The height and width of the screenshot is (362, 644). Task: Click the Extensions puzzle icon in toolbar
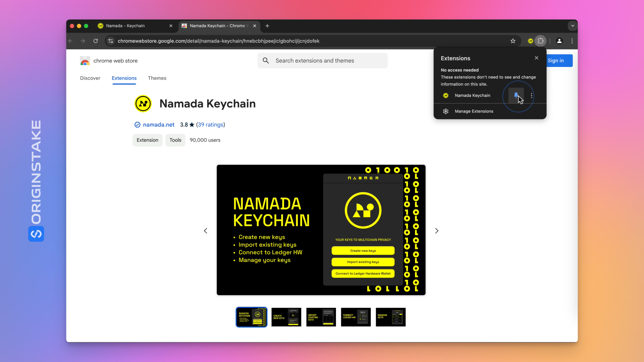[x=541, y=41]
